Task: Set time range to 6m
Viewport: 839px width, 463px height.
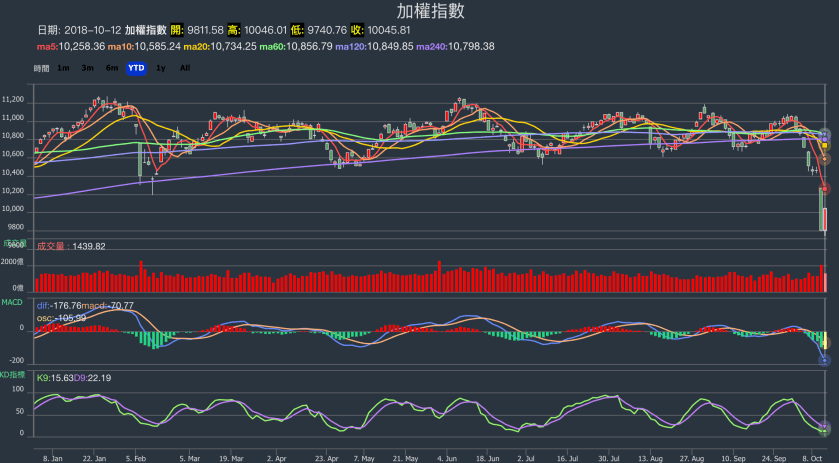Action: (x=111, y=68)
